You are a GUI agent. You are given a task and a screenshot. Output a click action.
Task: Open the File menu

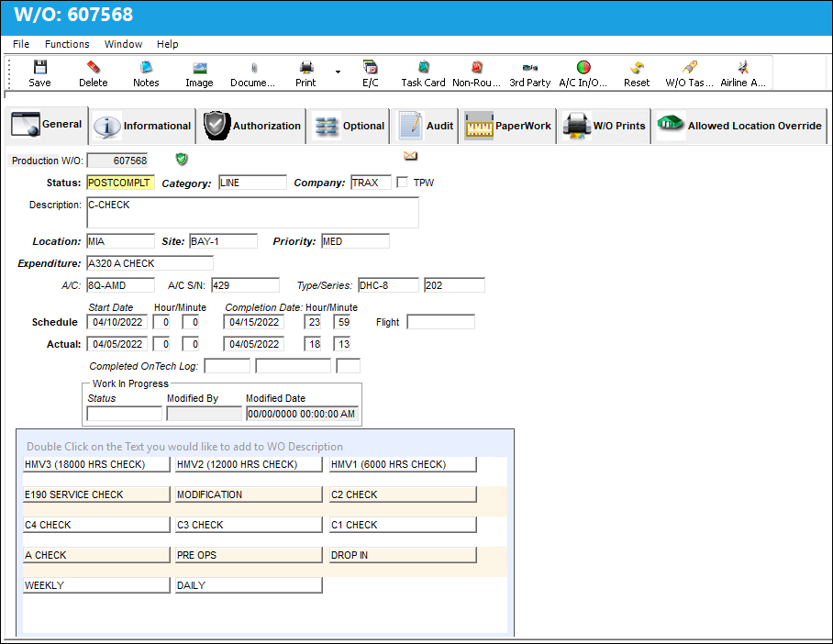[21, 44]
